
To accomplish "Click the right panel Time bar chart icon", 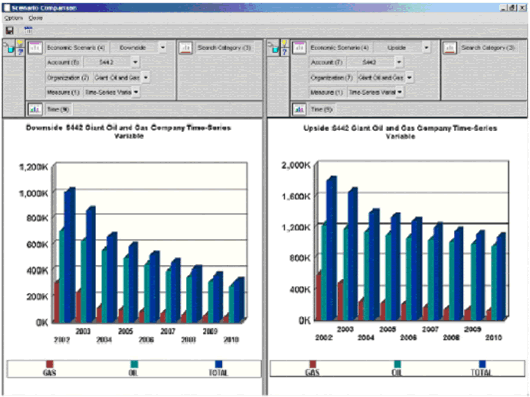I will (x=299, y=109).
